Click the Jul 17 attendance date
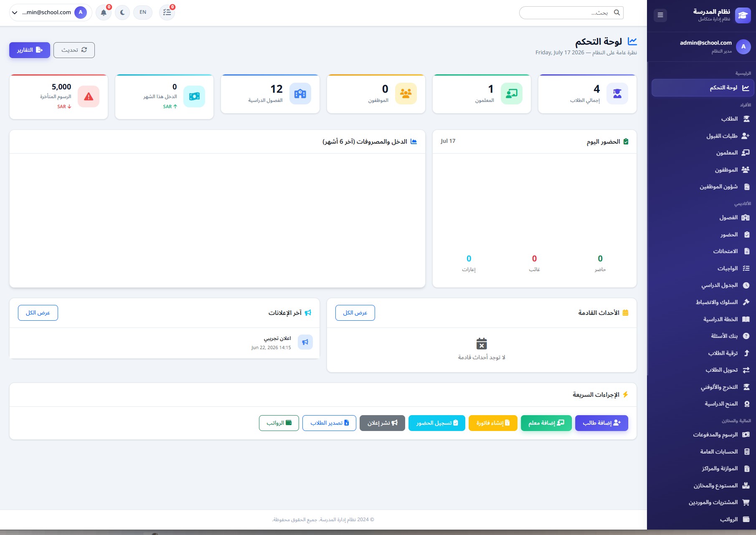Viewport: 756px width, 535px height. 448,141
